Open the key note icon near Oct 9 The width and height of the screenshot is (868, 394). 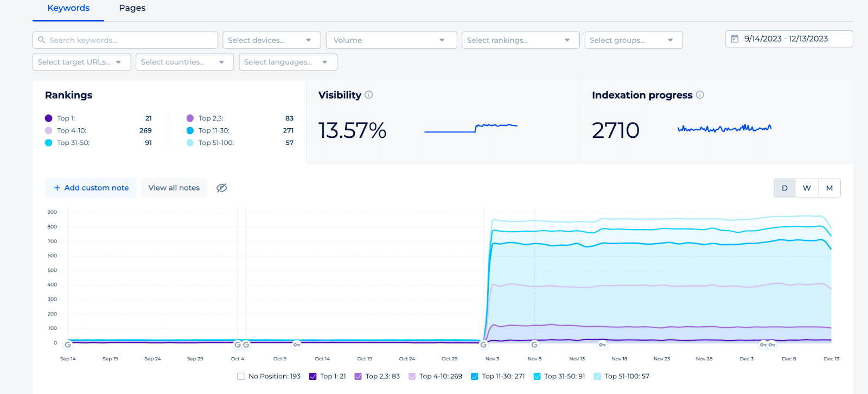[296, 345]
